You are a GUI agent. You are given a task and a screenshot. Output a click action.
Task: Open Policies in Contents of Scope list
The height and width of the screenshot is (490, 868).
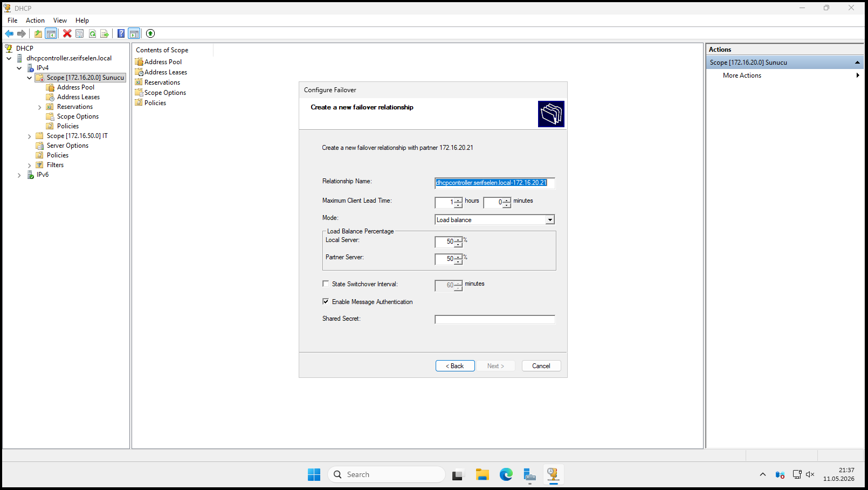click(155, 103)
